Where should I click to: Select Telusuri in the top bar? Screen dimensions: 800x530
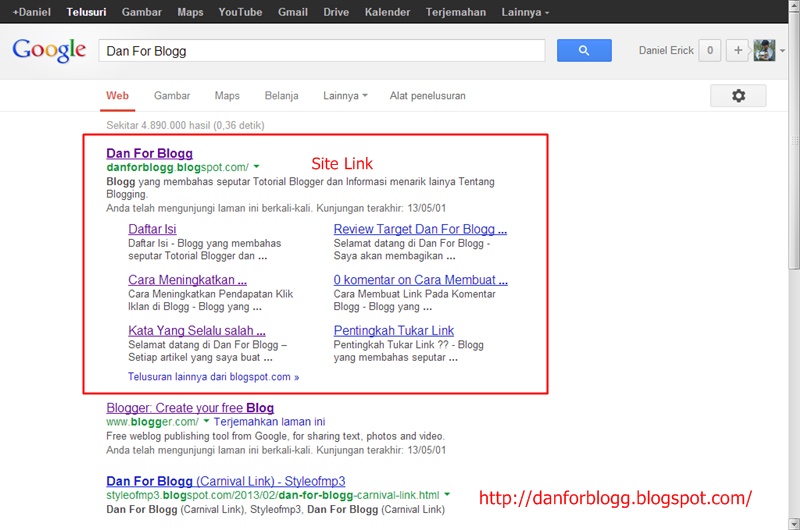coord(86,12)
